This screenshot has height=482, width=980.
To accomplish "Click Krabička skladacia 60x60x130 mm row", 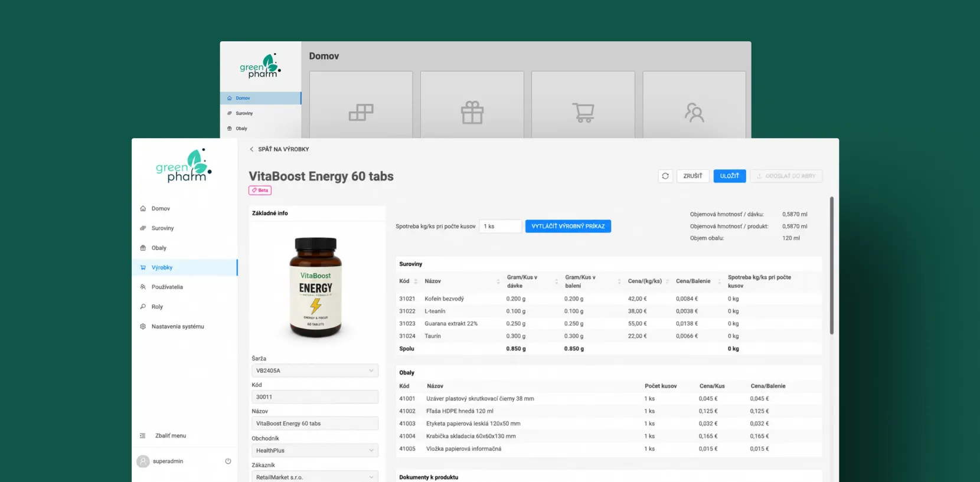I will (x=471, y=436).
